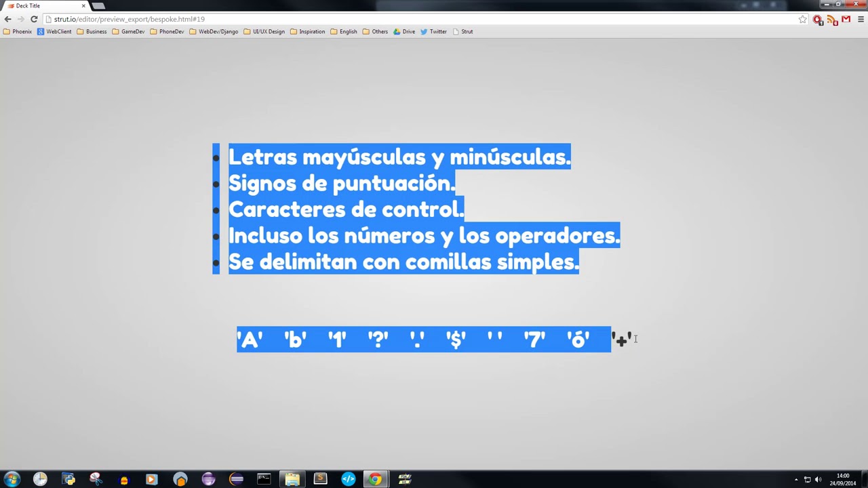Click the '+' character example
Screen dimensions: 868x488
pyautogui.click(x=622, y=339)
